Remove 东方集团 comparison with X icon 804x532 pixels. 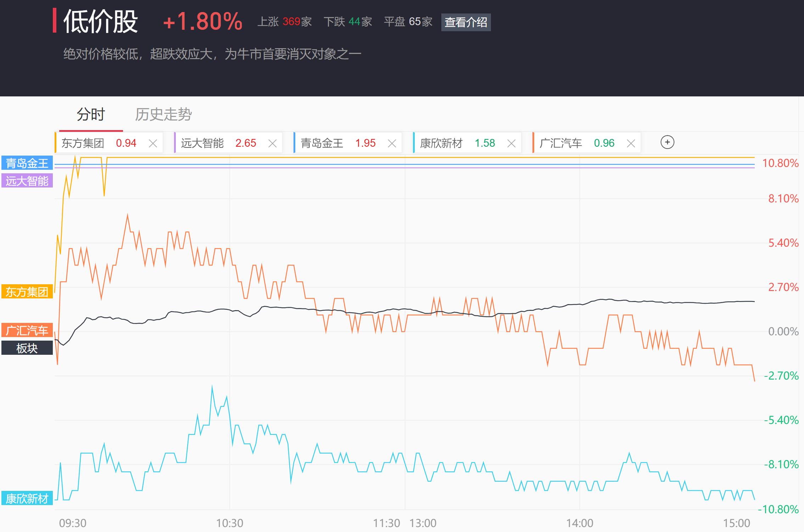tap(153, 143)
